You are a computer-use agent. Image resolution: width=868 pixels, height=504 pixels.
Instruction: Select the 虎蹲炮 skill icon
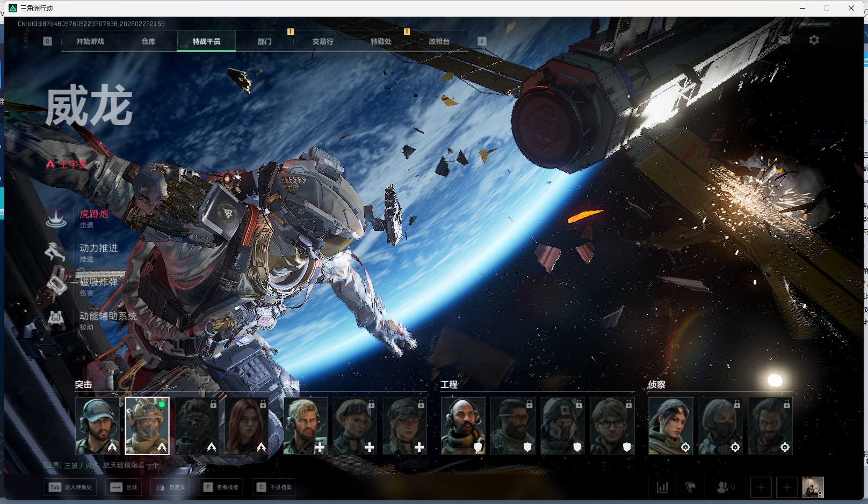56,218
